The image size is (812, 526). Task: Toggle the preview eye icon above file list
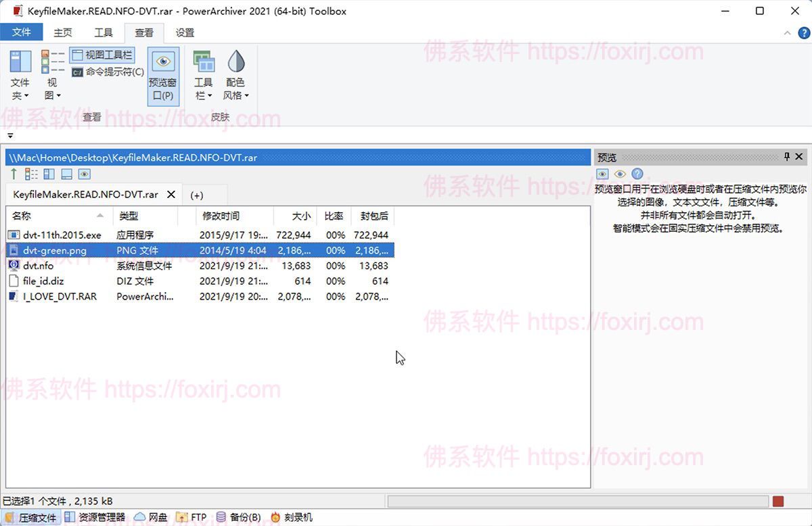click(x=84, y=174)
